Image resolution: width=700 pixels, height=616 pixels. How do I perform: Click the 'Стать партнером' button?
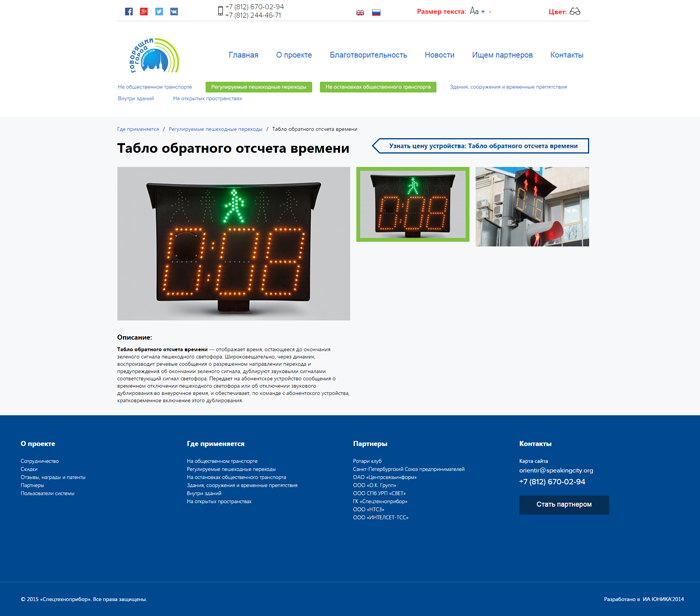pyautogui.click(x=564, y=505)
